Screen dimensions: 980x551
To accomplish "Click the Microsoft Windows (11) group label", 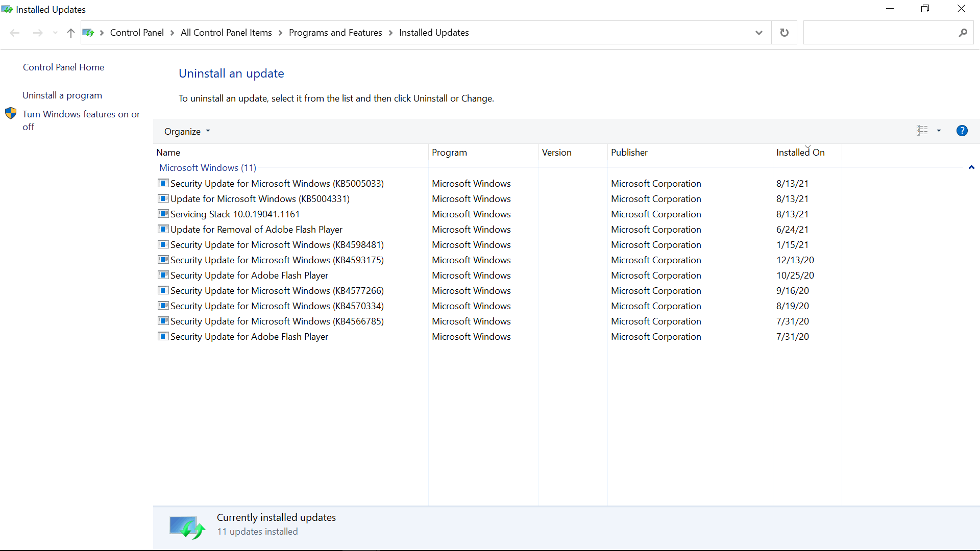I will click(x=208, y=168).
